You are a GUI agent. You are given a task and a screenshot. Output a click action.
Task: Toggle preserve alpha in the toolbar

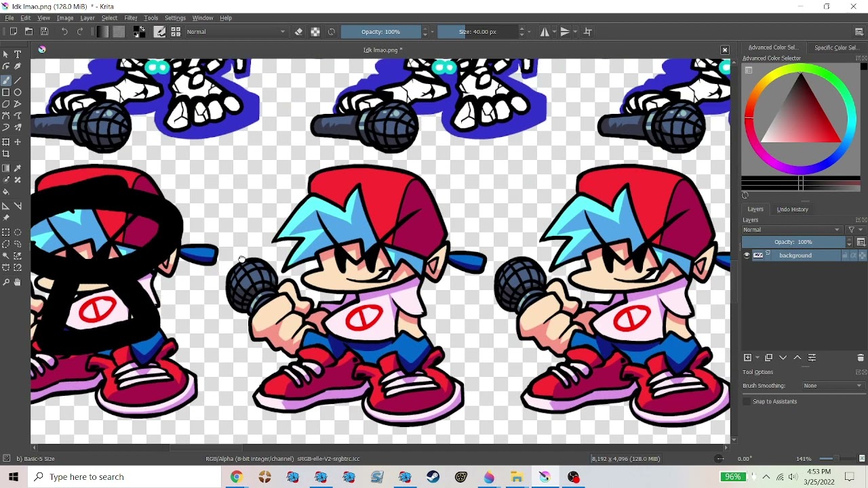click(x=315, y=32)
